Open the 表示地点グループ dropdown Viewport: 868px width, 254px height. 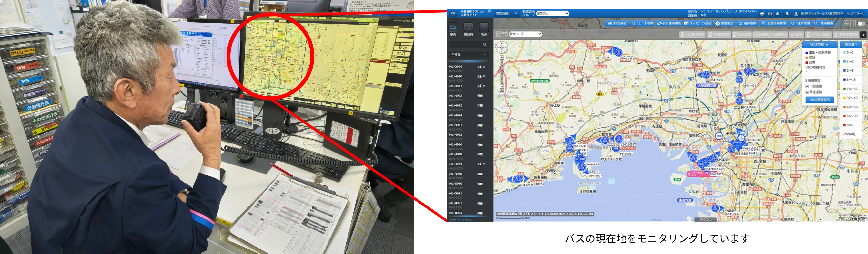pos(525,34)
